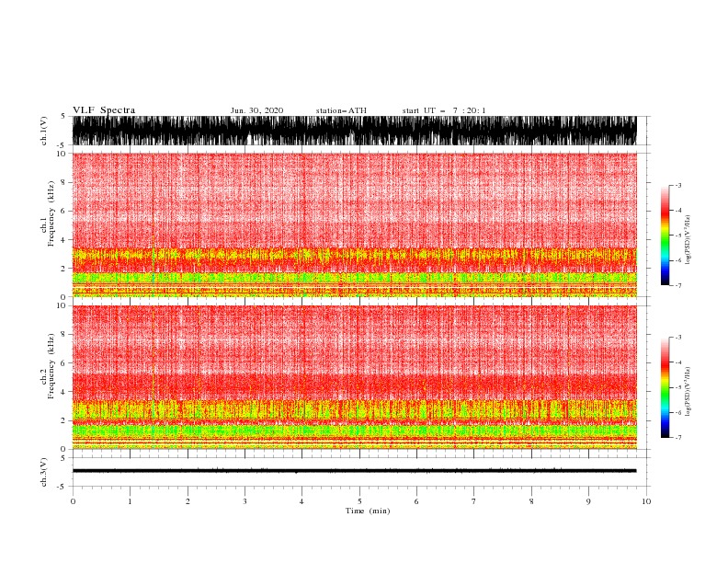Click the "ch.3(V)" axis label

pyautogui.click(x=44, y=472)
